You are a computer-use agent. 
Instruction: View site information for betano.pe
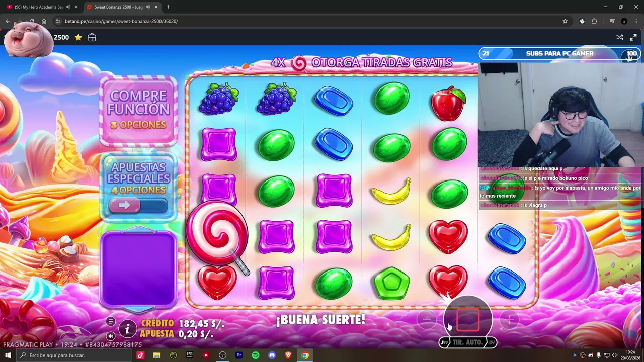[58, 21]
